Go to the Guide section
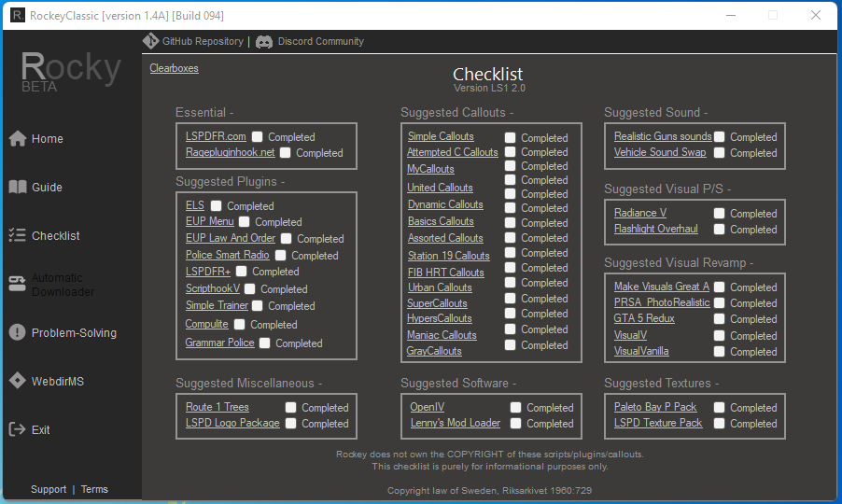The width and height of the screenshot is (842, 504). [47, 188]
